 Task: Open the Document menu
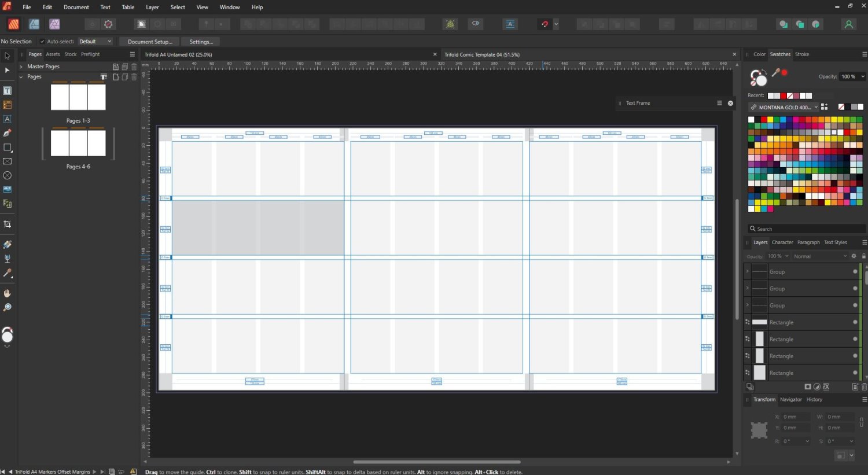point(76,7)
